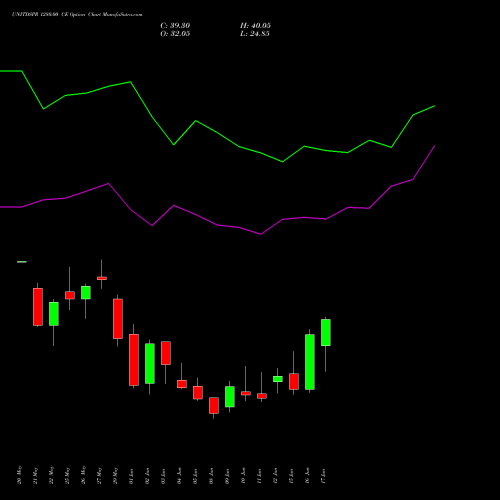Viewport: 500px width, 500px height.
Task: Select the 05 Jun date label
Action: (195, 476)
